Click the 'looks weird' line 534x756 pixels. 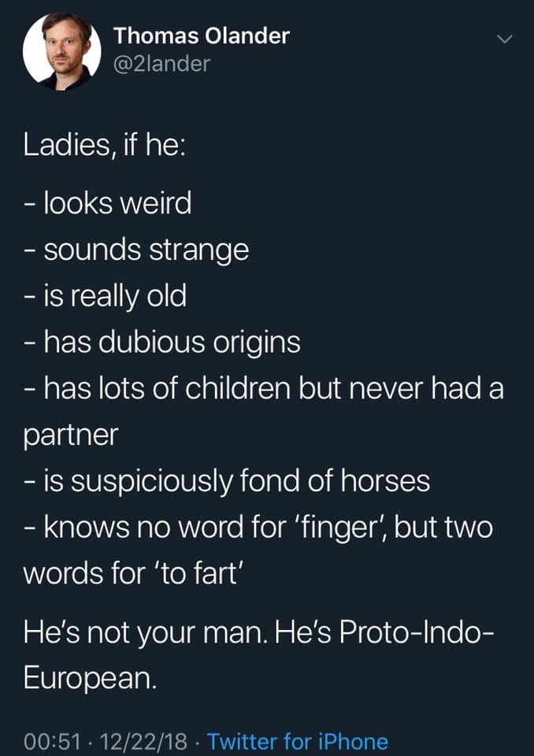click(x=106, y=203)
